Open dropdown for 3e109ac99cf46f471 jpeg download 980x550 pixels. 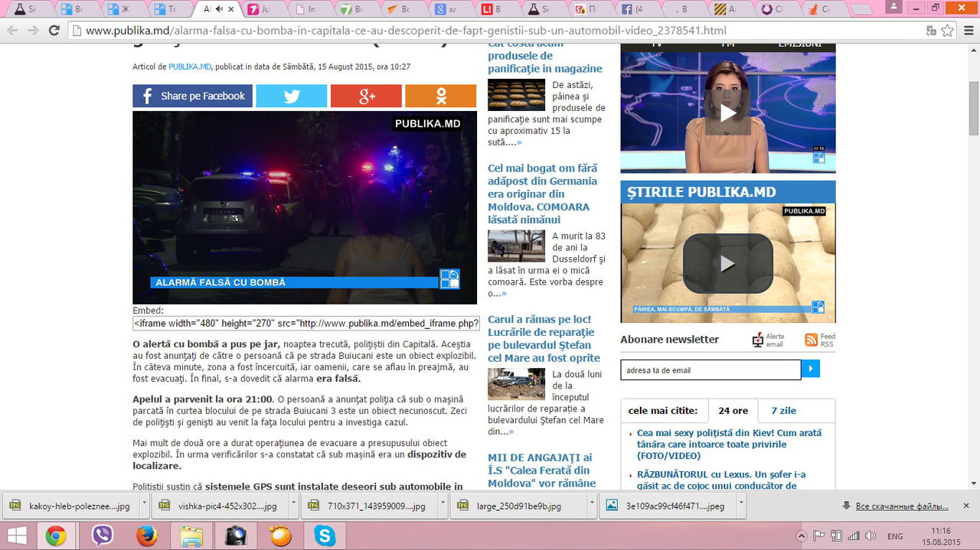pyautogui.click(x=741, y=506)
